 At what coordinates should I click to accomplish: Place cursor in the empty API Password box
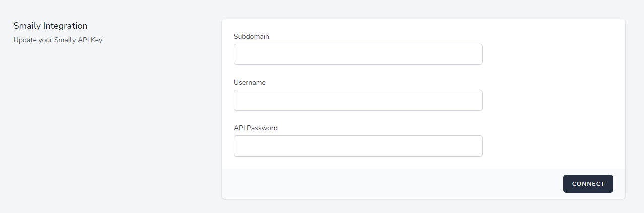coord(358,146)
